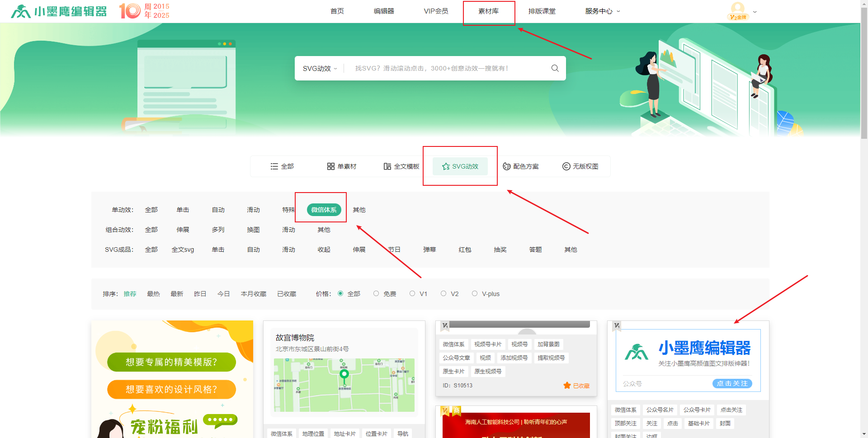Sort results by 最新
Screen dimensions: 868x438
(177, 294)
